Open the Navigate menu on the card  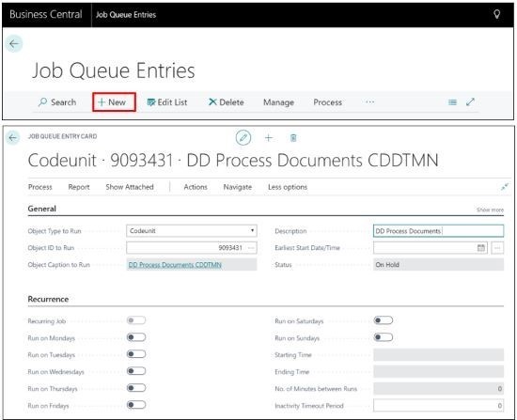(238, 187)
